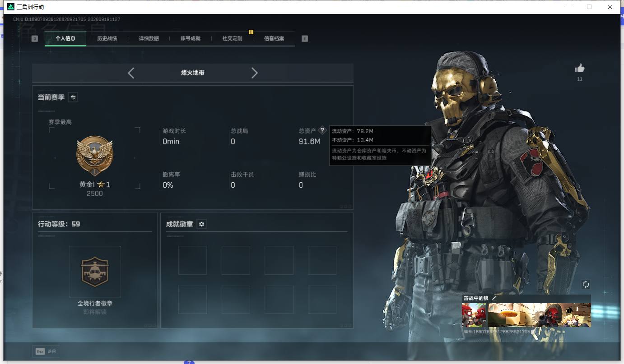Click the E key hint right of the tabs

pyautogui.click(x=305, y=39)
